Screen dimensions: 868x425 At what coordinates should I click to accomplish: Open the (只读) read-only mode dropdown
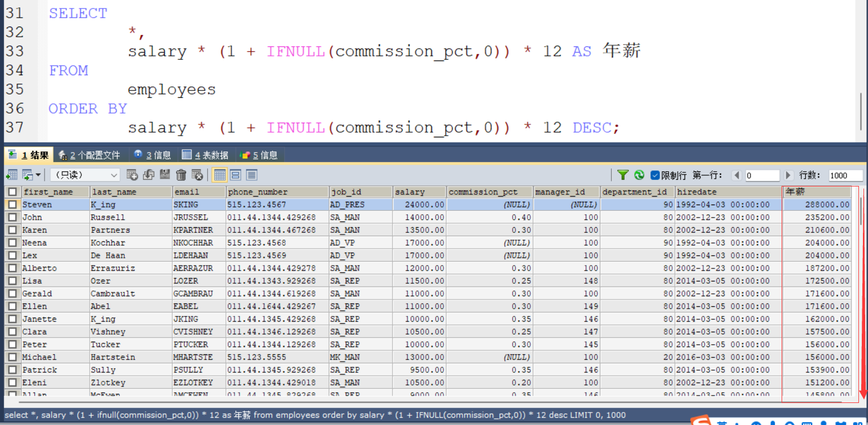(x=85, y=175)
